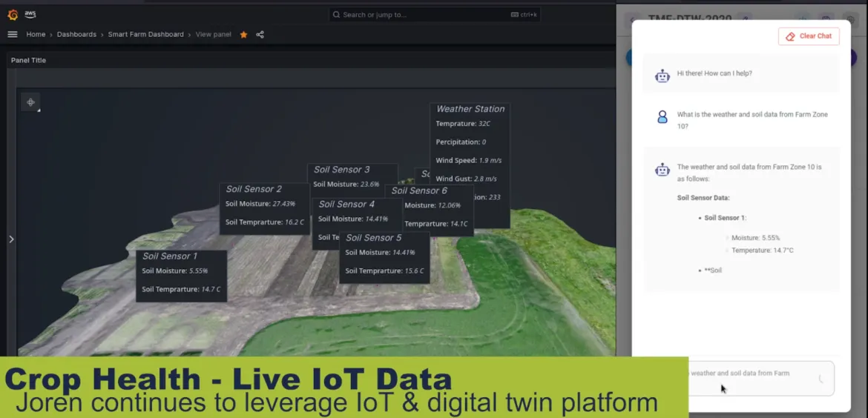Select the Weather Station data tag
This screenshot has height=418, width=868.
tap(470, 109)
